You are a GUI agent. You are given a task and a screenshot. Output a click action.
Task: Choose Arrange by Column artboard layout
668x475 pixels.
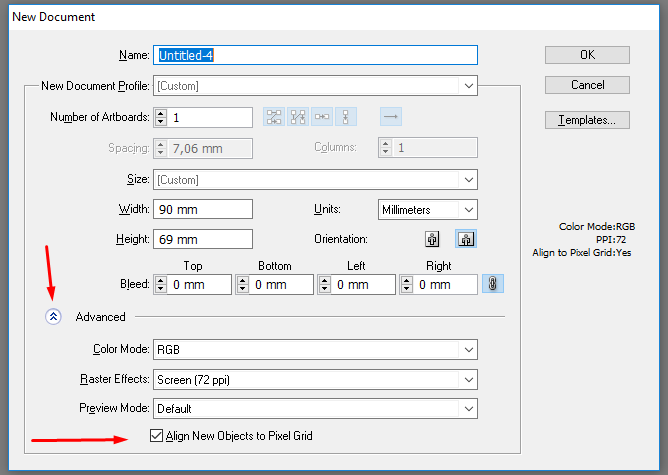pos(346,117)
